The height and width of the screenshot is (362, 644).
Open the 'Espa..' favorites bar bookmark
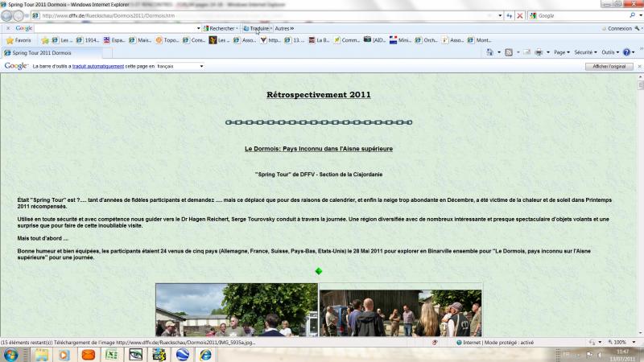click(x=114, y=40)
